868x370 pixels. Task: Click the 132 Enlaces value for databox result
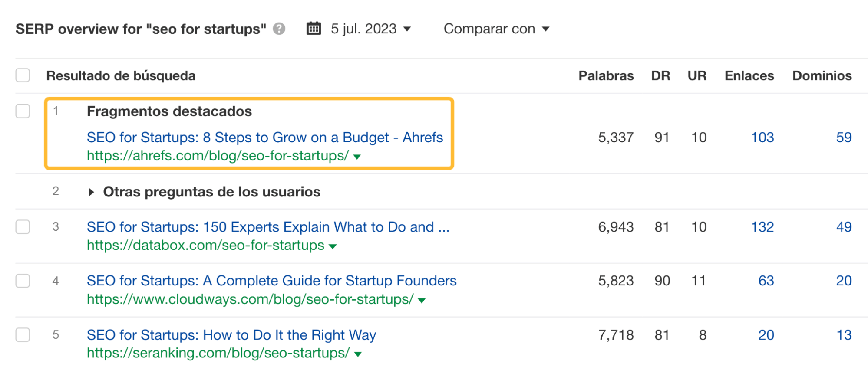[763, 227]
